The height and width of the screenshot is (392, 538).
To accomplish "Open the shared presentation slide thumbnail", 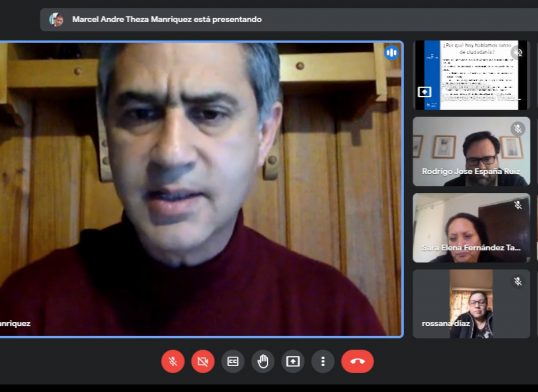I will [x=471, y=75].
